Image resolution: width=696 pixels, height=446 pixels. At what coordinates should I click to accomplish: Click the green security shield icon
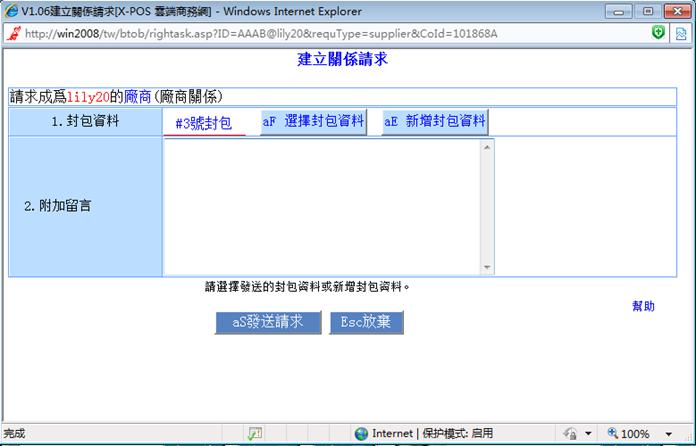(x=657, y=33)
